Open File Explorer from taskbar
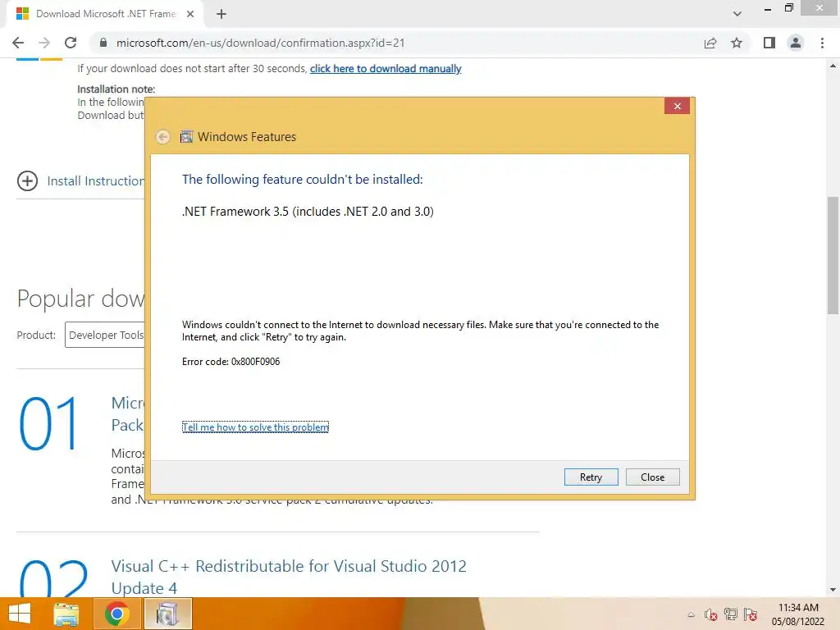This screenshot has width=840, height=630. coord(66,614)
